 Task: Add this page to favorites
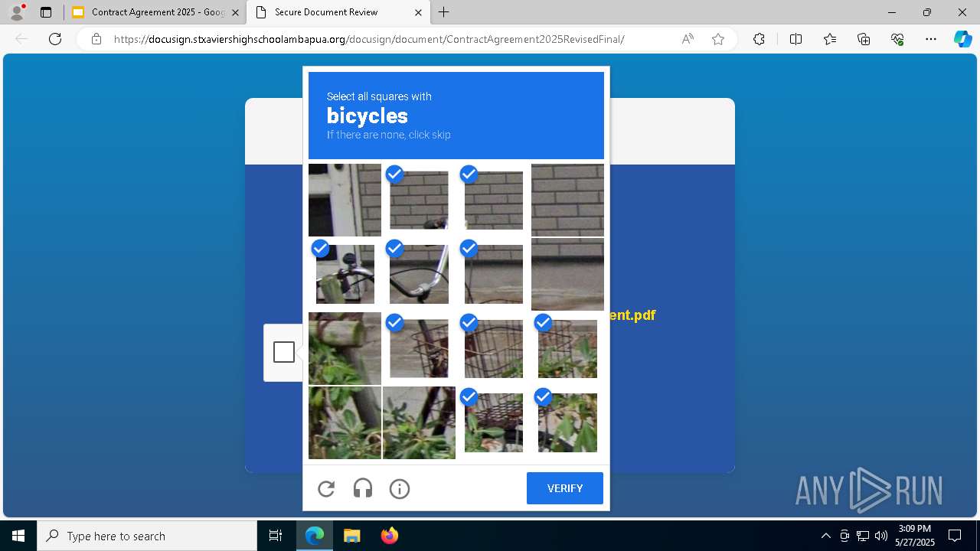[x=718, y=39]
